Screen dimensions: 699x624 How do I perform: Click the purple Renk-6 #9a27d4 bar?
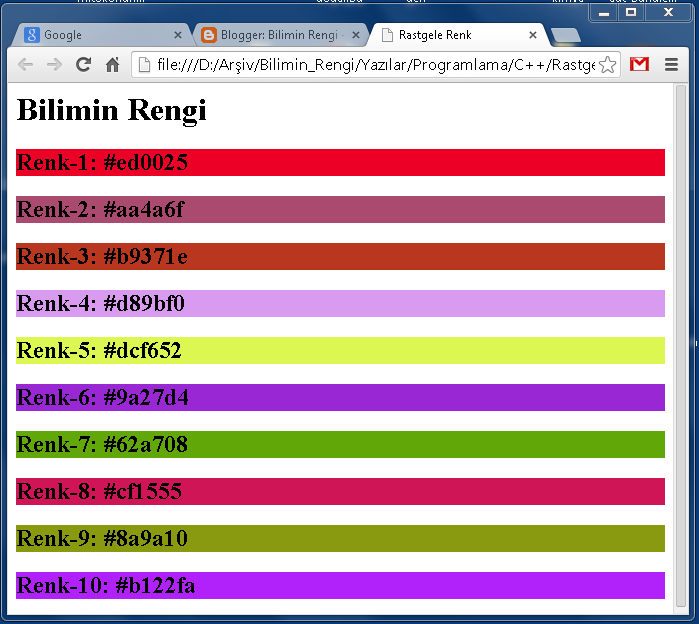340,397
